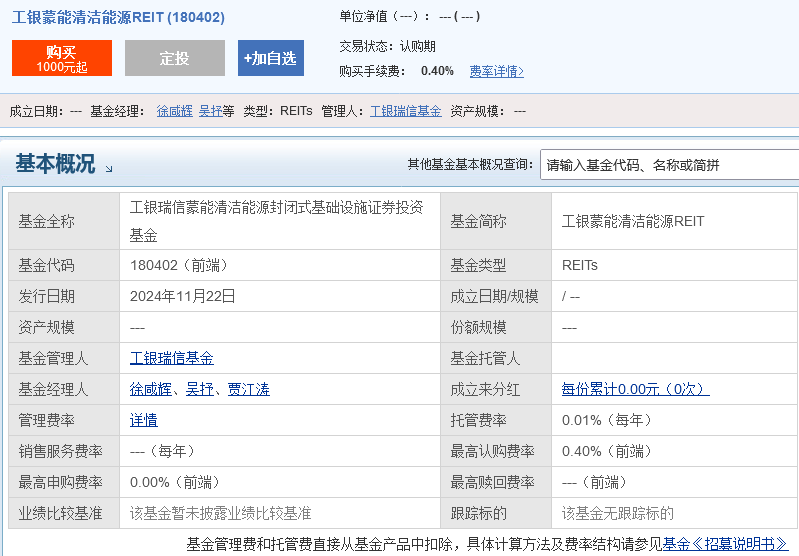Add fund via +加自选 button

[x=271, y=58]
